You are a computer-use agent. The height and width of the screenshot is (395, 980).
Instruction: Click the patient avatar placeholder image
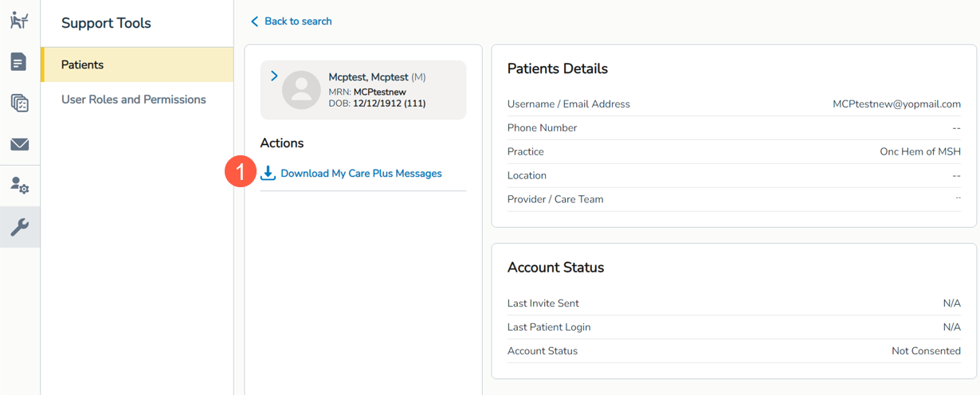tap(301, 90)
